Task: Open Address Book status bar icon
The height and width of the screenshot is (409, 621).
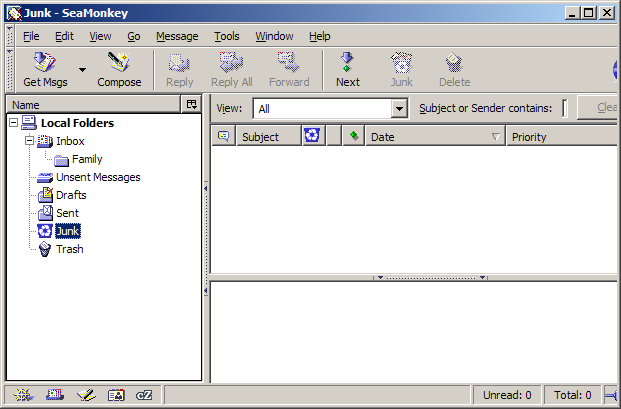Action: tap(116, 396)
